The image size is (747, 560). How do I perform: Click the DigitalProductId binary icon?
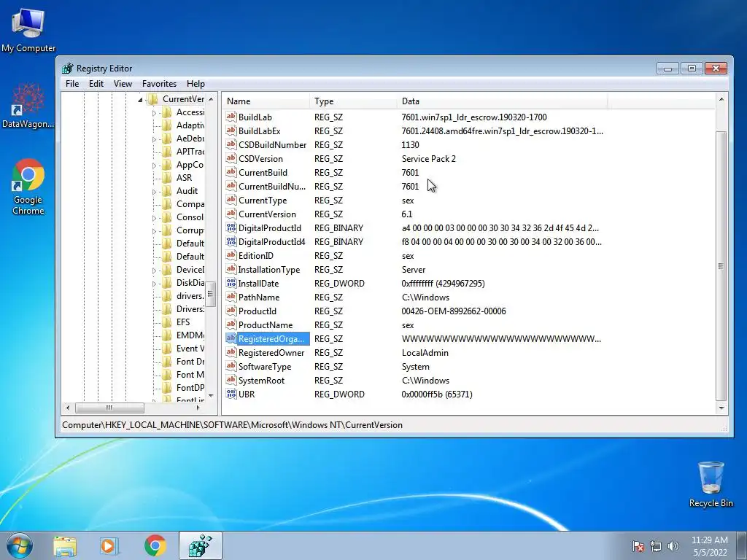(231, 227)
